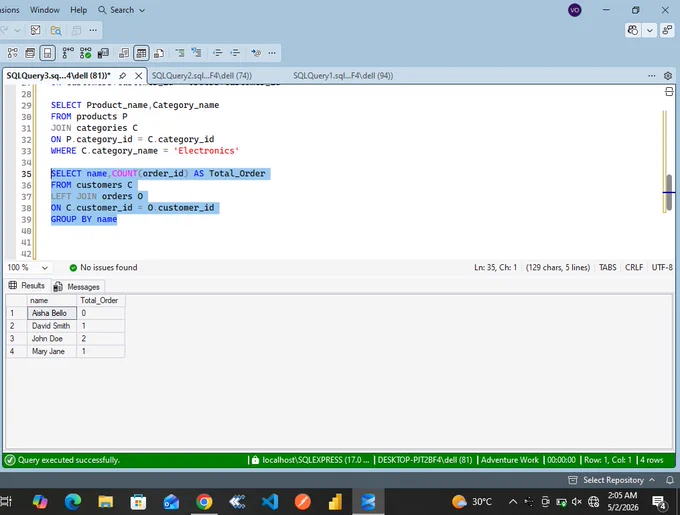Click the Total_Order column header
This screenshot has width=680, height=515.
tap(101, 300)
